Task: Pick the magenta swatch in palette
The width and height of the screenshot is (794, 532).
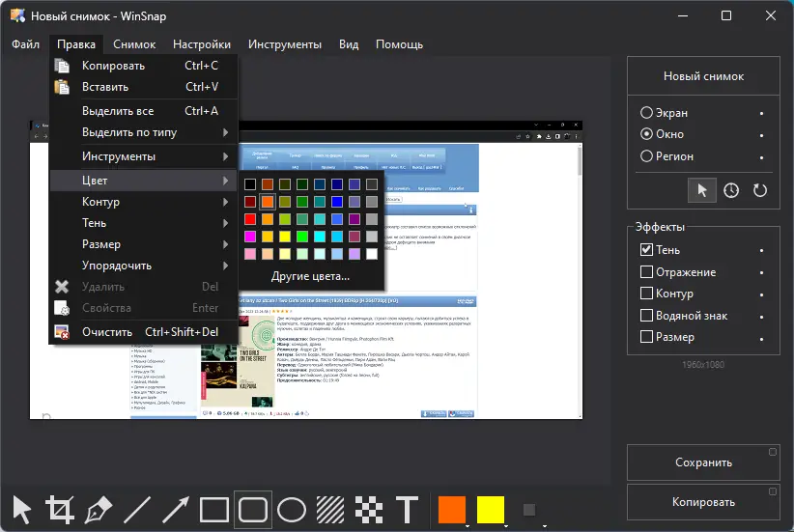Action: [x=250, y=237]
